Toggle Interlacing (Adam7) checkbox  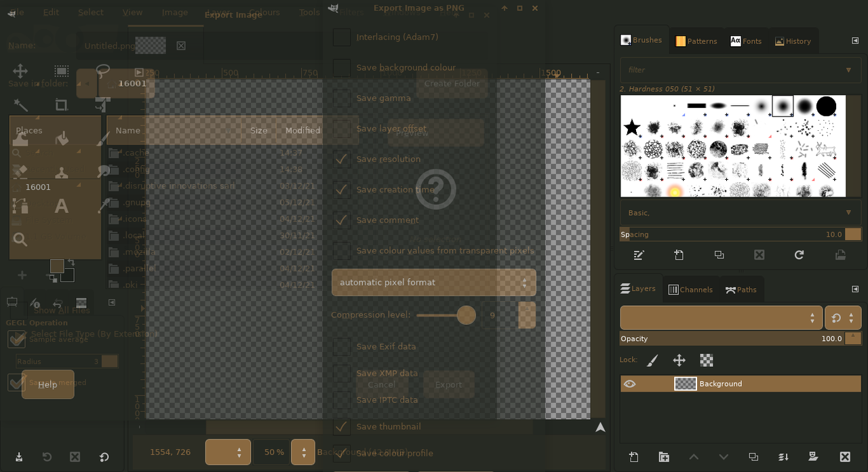click(x=342, y=37)
